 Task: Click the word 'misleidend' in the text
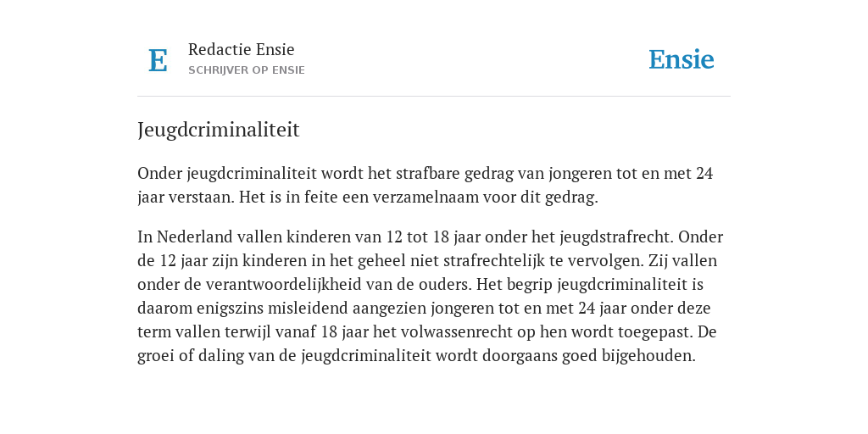pyautogui.click(x=308, y=309)
